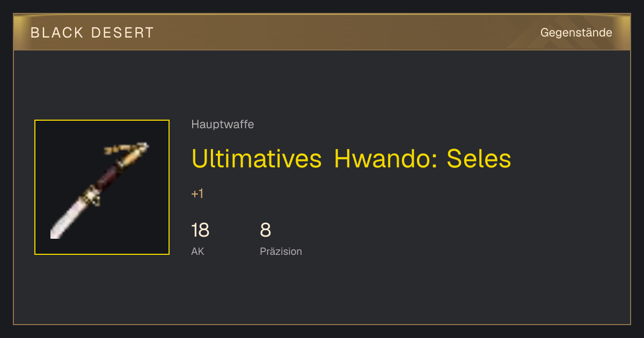Click the BLACK DESERT logo text
Image resolution: width=644 pixels, height=338 pixels.
[92, 33]
